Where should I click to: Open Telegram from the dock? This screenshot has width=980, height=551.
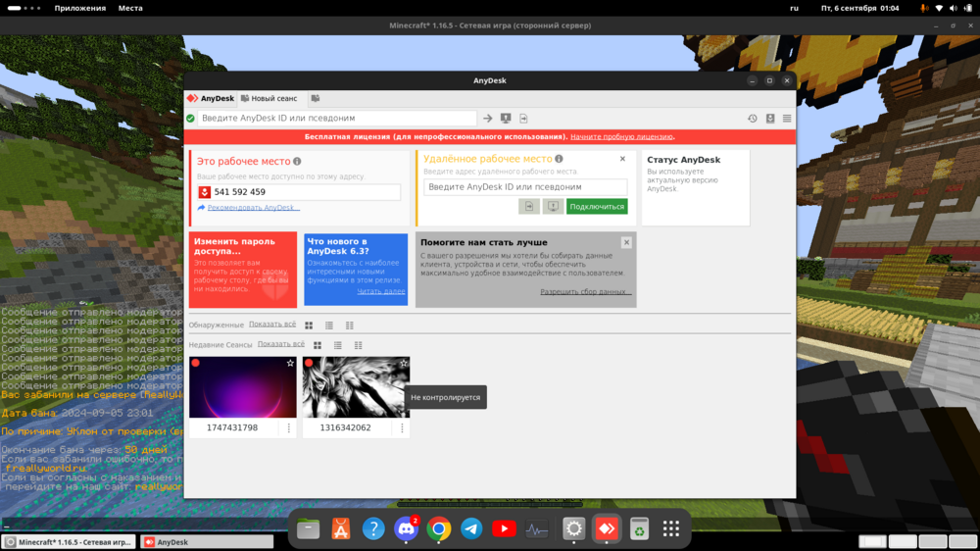(471, 529)
